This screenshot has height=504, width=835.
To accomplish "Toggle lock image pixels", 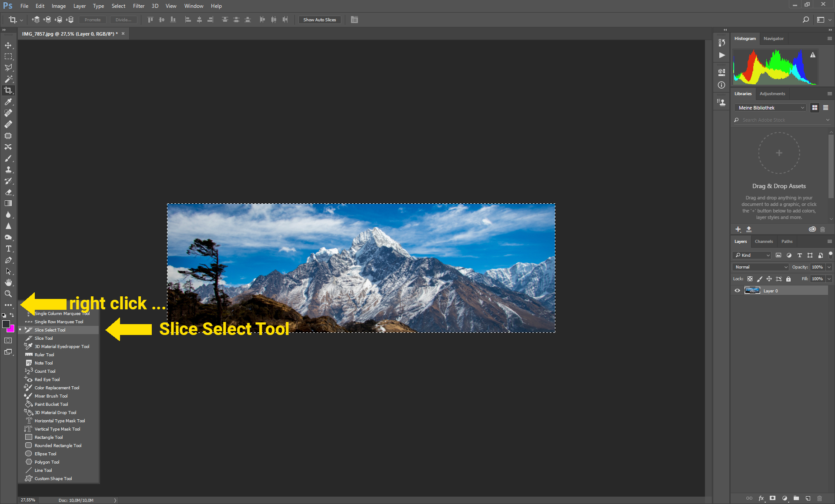I will (759, 279).
